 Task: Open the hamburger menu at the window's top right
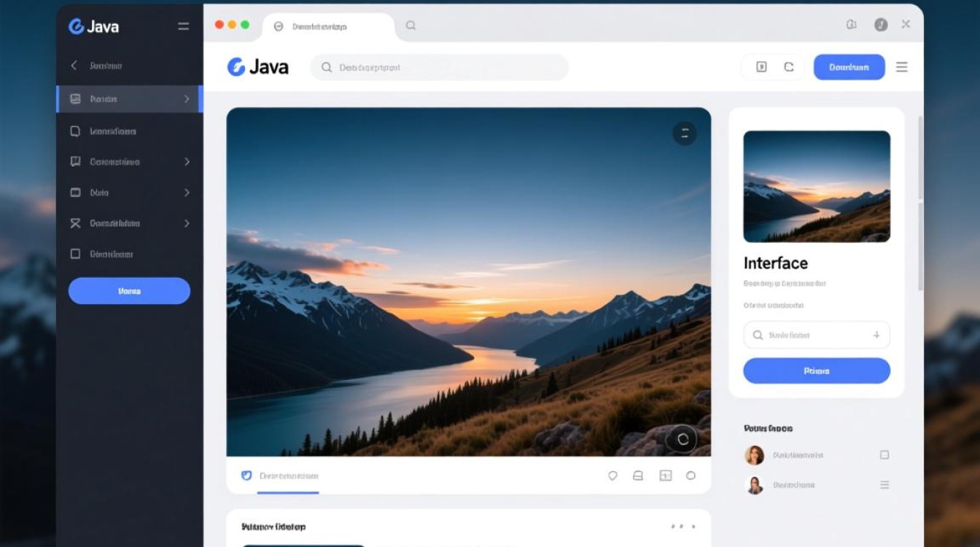[x=902, y=66]
